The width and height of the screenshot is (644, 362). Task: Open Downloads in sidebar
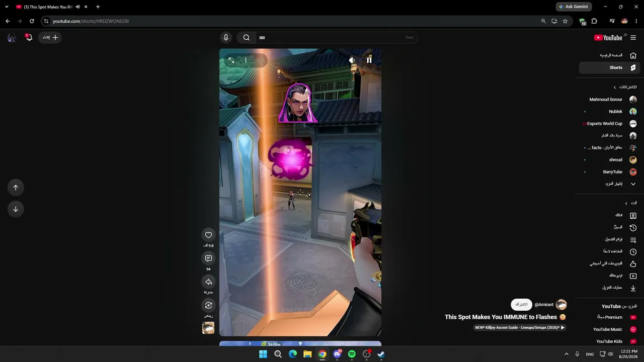[609, 288]
